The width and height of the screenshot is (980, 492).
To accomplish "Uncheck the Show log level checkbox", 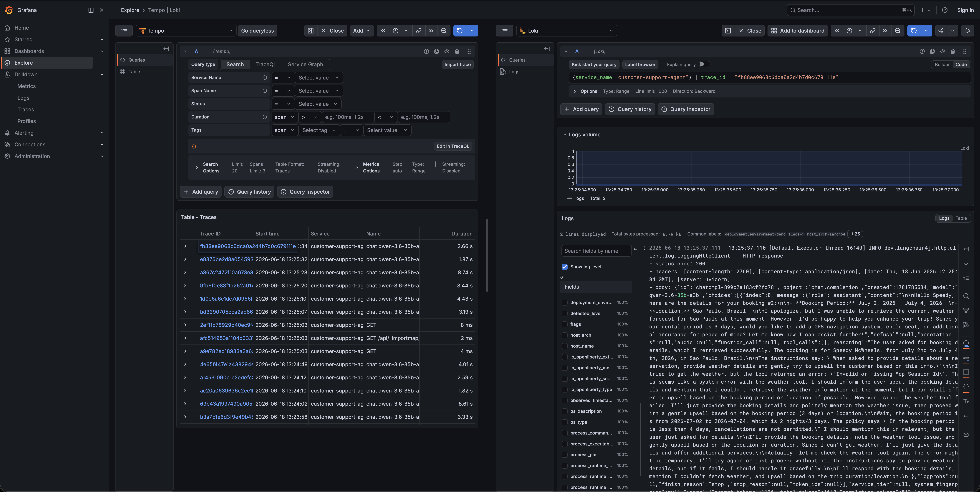I will click(565, 267).
